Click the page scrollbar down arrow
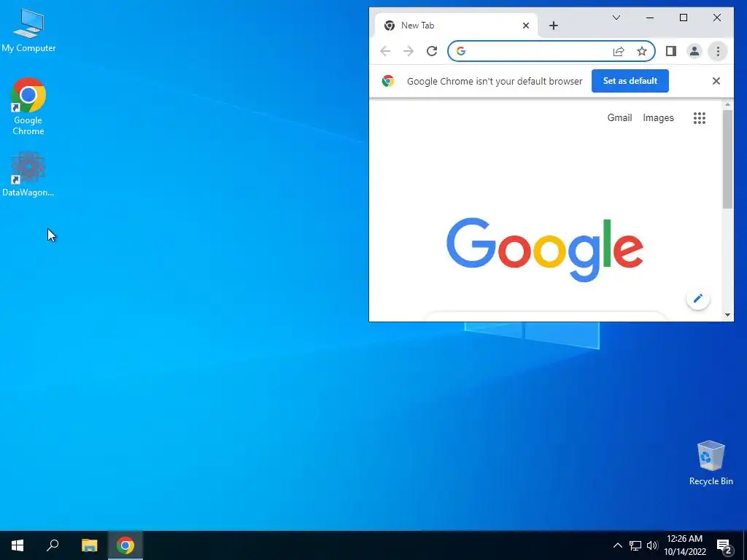The width and height of the screenshot is (747, 560). pos(727,315)
